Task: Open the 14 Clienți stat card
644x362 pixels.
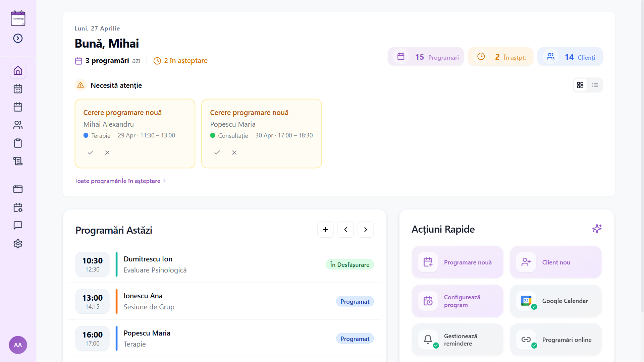Action: coord(570,57)
